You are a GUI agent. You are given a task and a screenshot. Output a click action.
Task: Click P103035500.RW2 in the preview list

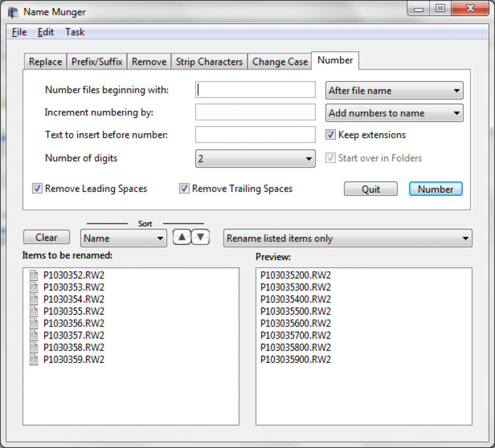point(296,311)
